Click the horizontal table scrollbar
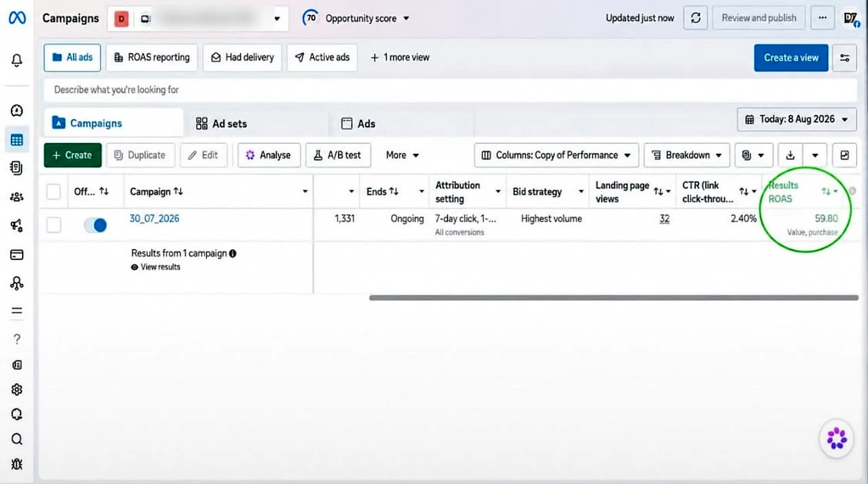The image size is (868, 484). pos(614,298)
